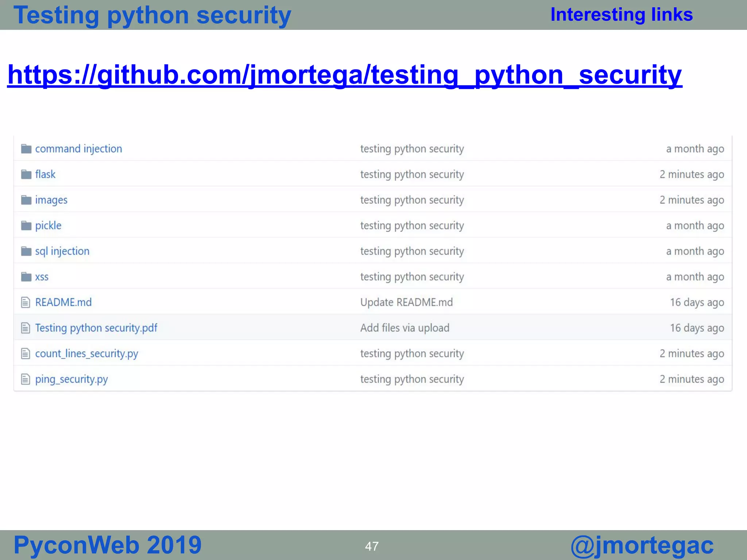
Task: Click '2 minutes ago' in images row
Action: tap(692, 200)
